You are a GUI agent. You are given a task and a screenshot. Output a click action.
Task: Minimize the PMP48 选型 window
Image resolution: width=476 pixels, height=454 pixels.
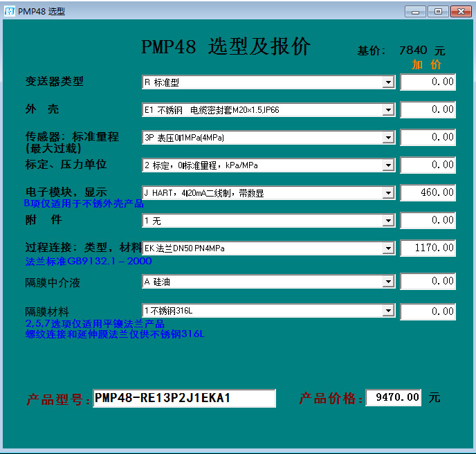coord(415,11)
